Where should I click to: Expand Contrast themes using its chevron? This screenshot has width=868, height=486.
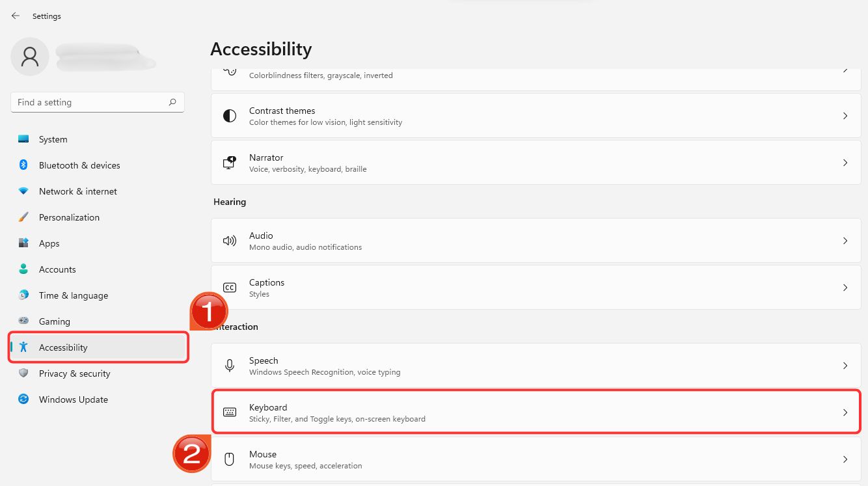[x=845, y=115]
